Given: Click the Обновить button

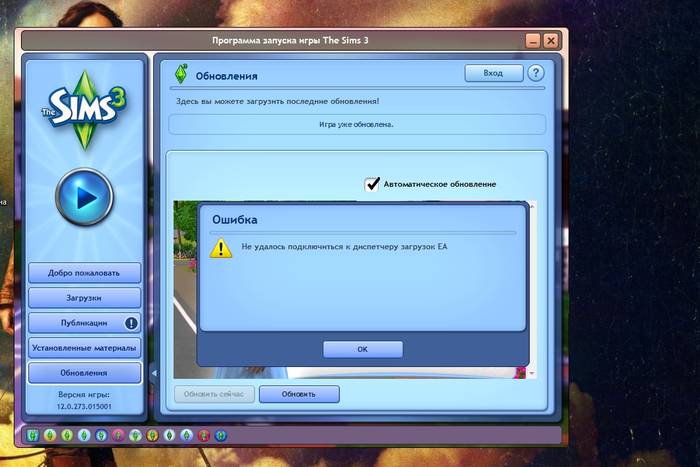Looking at the screenshot, I should [x=299, y=394].
